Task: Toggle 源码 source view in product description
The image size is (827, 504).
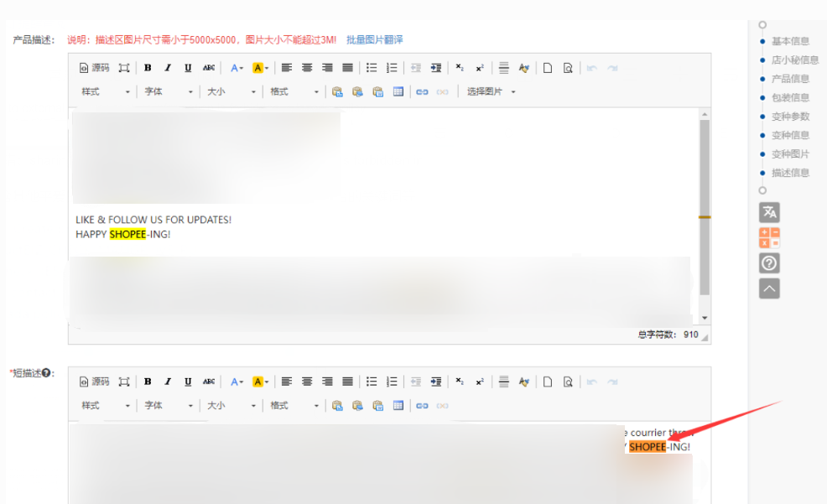Action: pyautogui.click(x=94, y=68)
